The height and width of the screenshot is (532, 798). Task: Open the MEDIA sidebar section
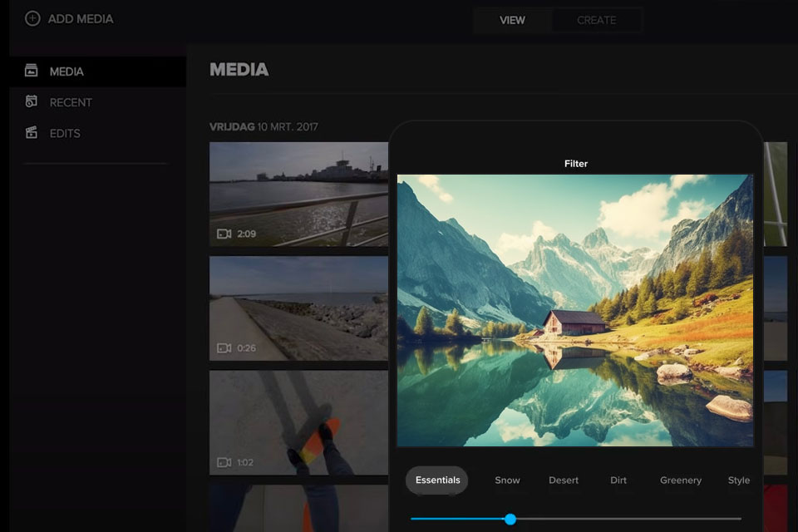coord(98,71)
